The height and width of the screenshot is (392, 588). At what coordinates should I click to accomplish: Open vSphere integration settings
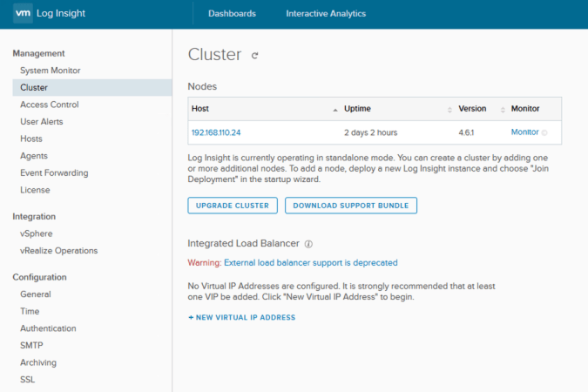37,233
